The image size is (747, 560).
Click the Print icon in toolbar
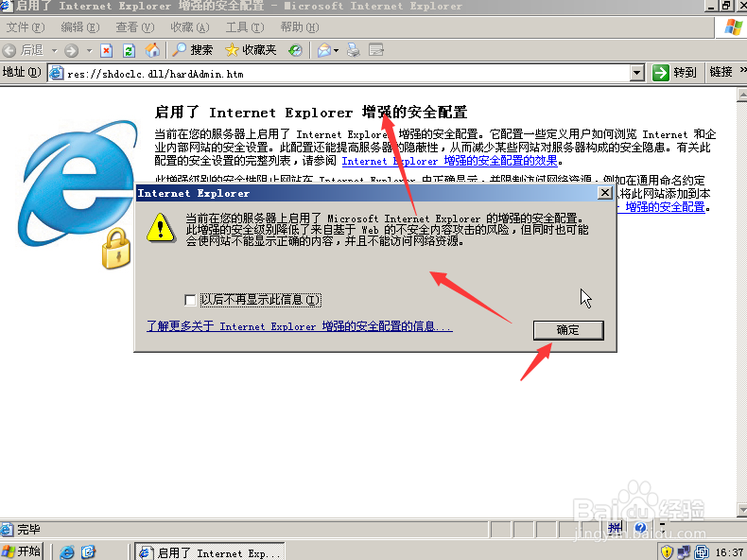tap(353, 50)
